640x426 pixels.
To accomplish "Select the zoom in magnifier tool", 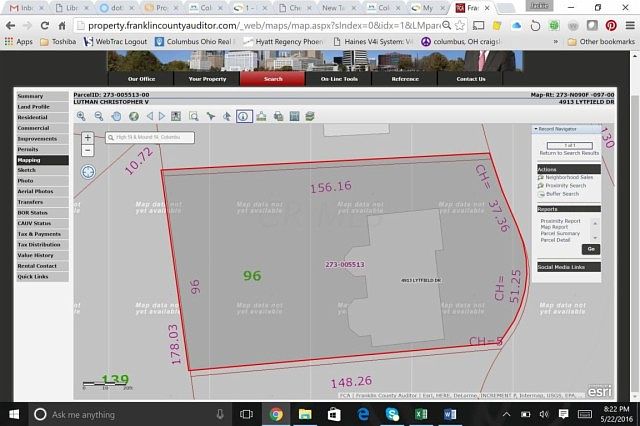I will tap(82, 116).
